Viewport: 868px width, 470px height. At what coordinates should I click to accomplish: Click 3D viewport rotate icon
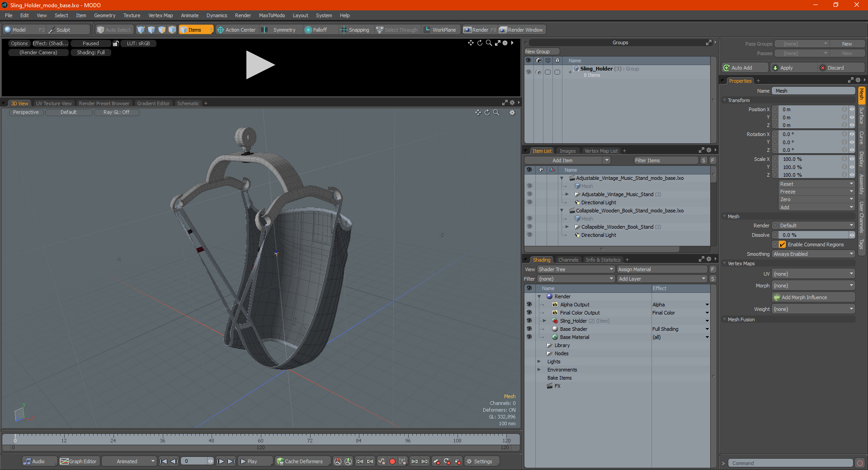(x=487, y=113)
